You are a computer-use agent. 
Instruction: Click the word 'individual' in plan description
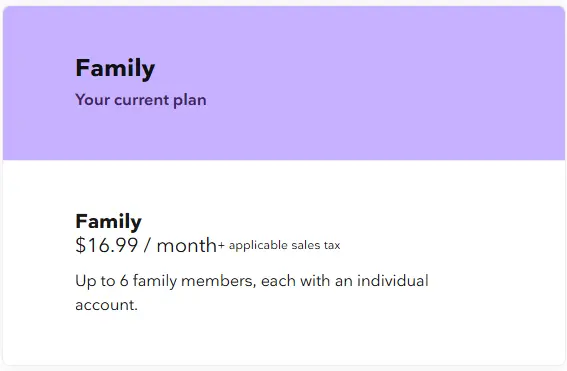tap(393, 281)
